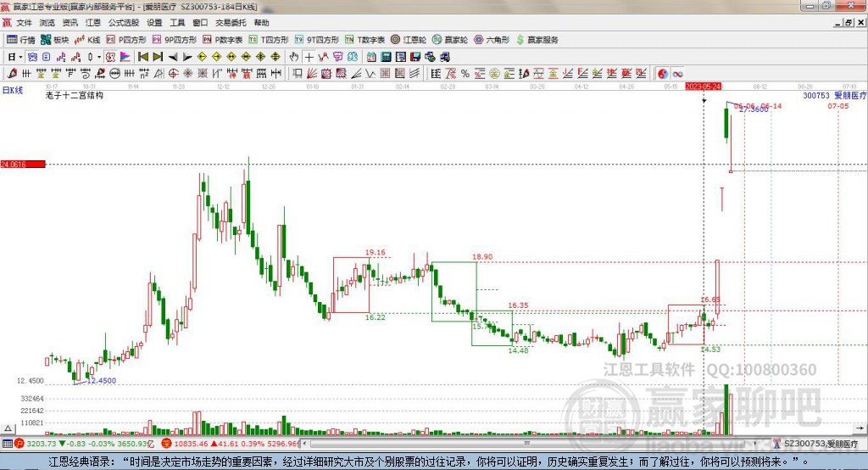Click the percent % tool icon
The width and height of the screenshot is (868, 470).
(x=465, y=74)
